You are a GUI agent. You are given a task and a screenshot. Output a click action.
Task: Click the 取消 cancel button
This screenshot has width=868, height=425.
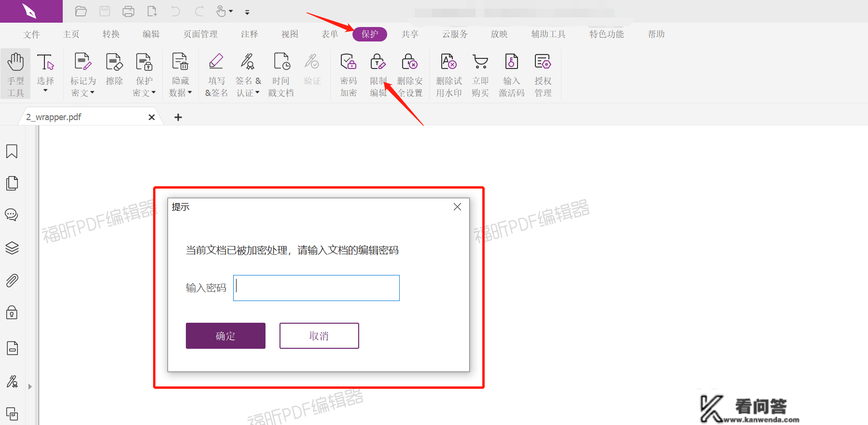(x=319, y=336)
